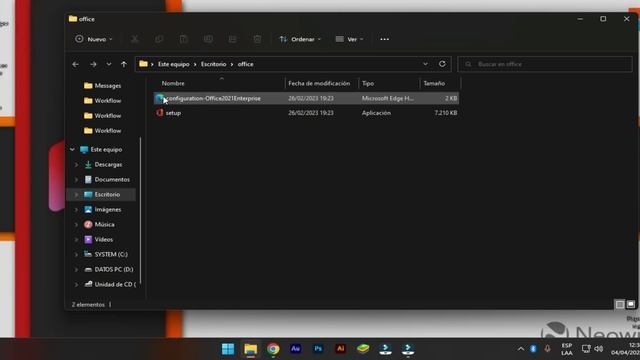Switch to large icons view layout
640x360 pixels.
(631, 304)
